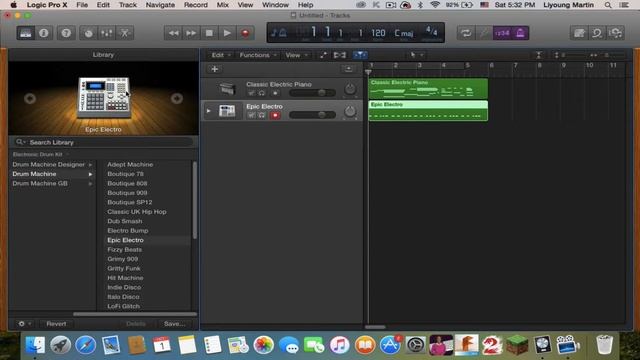Open the Editors scissors button
This screenshot has width=640, height=360.
[x=124, y=33]
